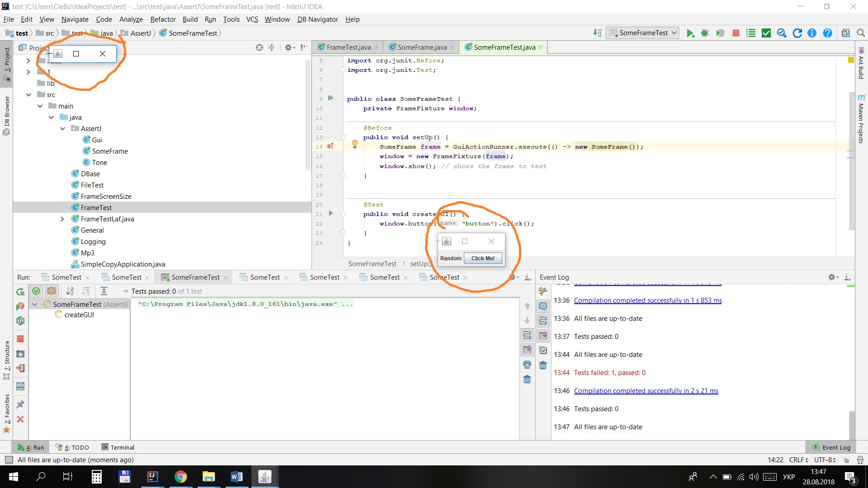Toggle Show Passed tests button
The height and width of the screenshot is (488, 868).
(x=36, y=291)
